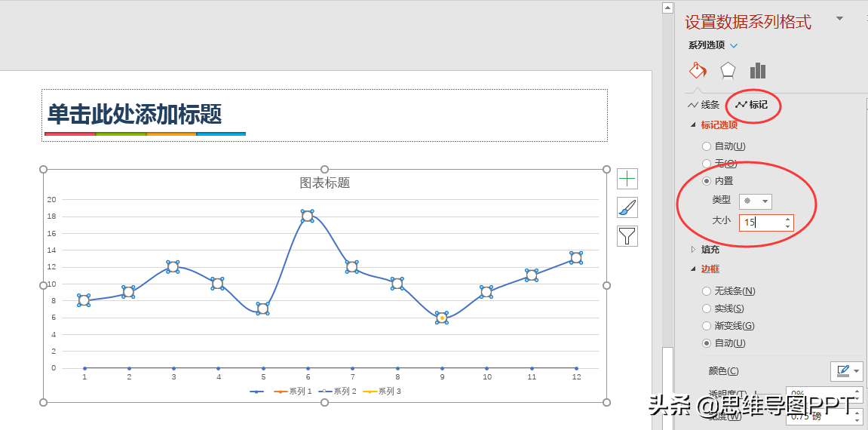Choose 渐变线 gradient line border option
Image resolution: width=868 pixels, height=430 pixels.
pyautogui.click(x=707, y=326)
